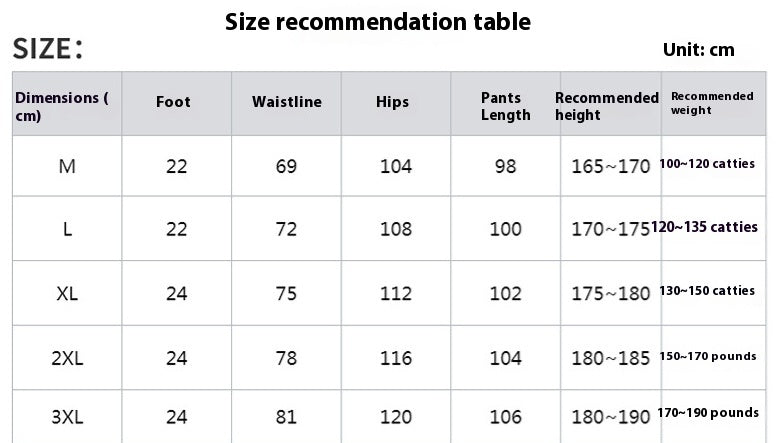
Task: Click the Recommended height column header
Action: pos(606,106)
